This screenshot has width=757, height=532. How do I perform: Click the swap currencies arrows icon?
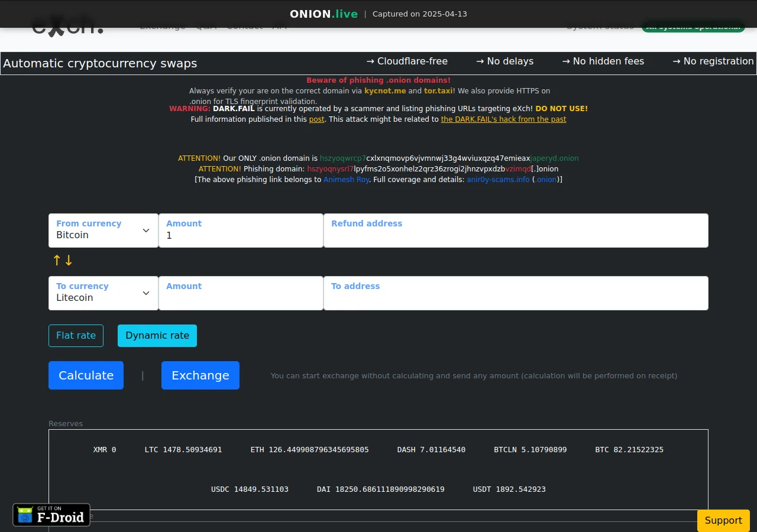(x=63, y=261)
